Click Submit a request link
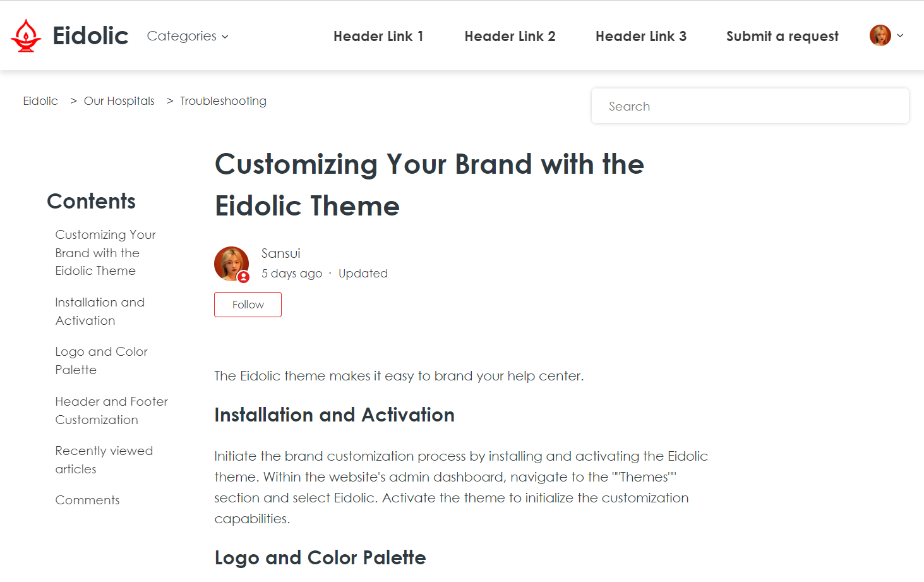Viewport: 924px width, 582px height. (782, 36)
